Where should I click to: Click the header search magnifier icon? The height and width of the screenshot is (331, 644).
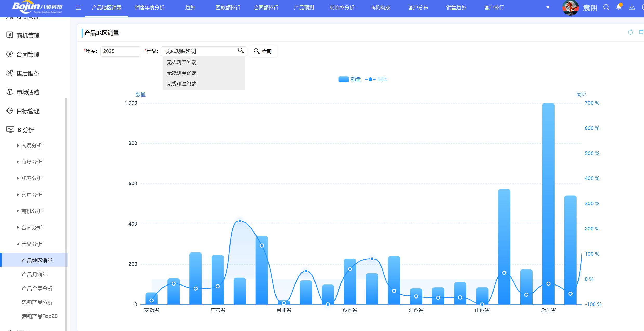pos(606,7)
